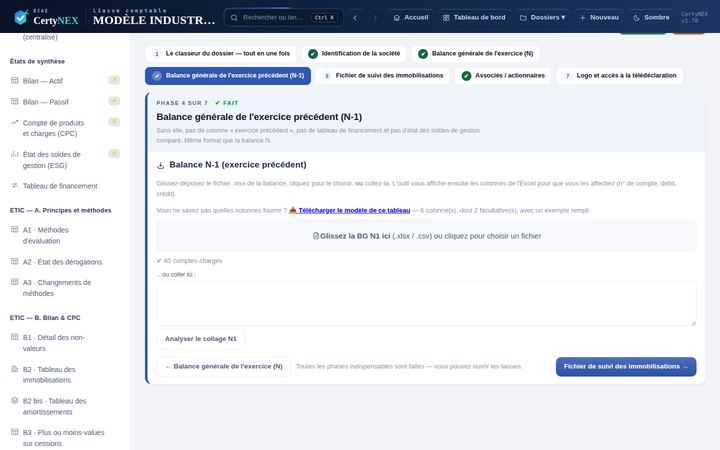Click the '40 comptes chargés' status text
Viewport: 720px width, 450px height.
pos(189,261)
